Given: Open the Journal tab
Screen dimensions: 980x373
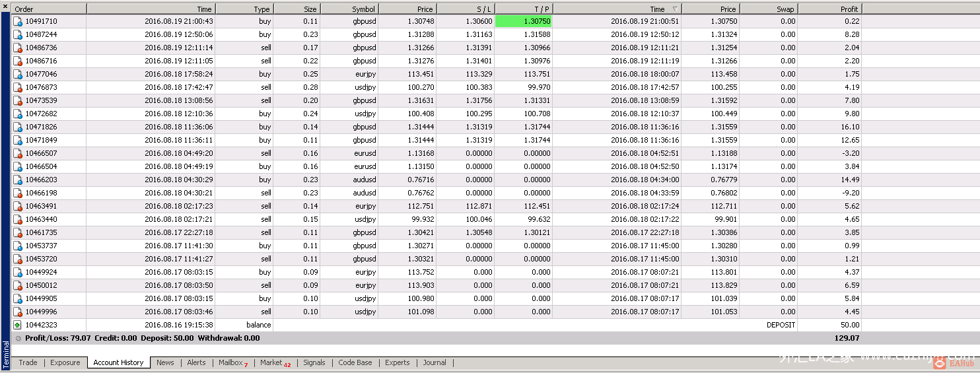Looking at the screenshot, I should tap(435, 362).
